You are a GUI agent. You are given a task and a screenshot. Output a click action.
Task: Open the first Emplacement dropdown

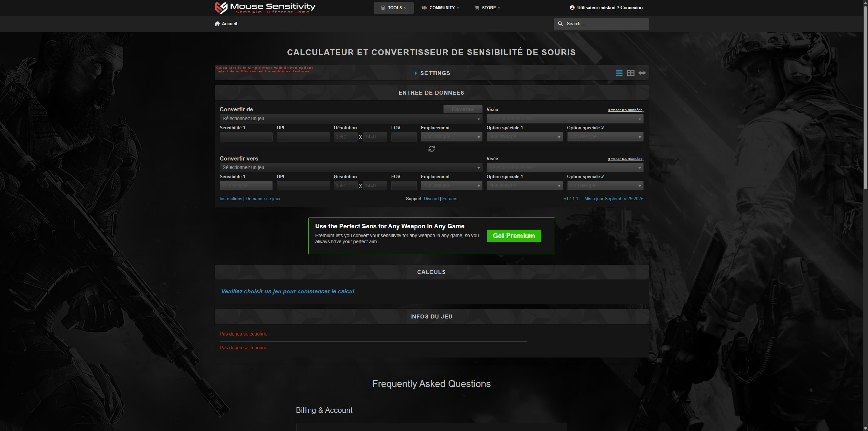451,137
